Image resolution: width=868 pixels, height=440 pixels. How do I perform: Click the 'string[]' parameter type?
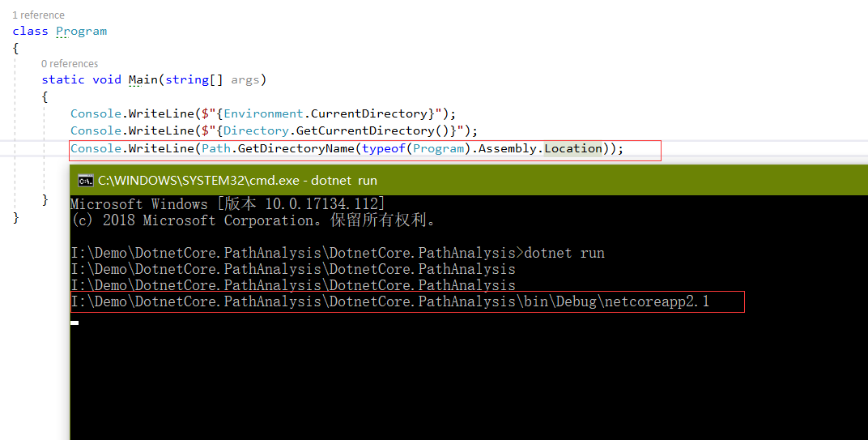194,79
